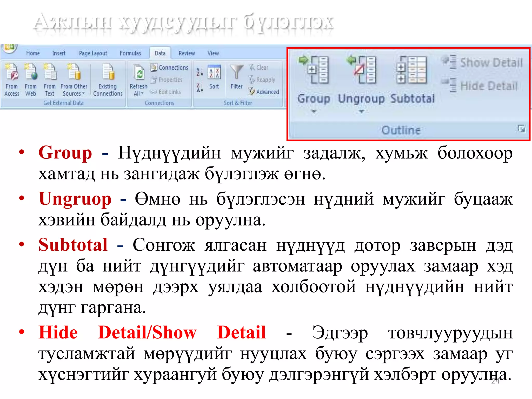The height and width of the screenshot is (399, 532).
Task: Switch to the Formulas tab
Action: [130, 53]
